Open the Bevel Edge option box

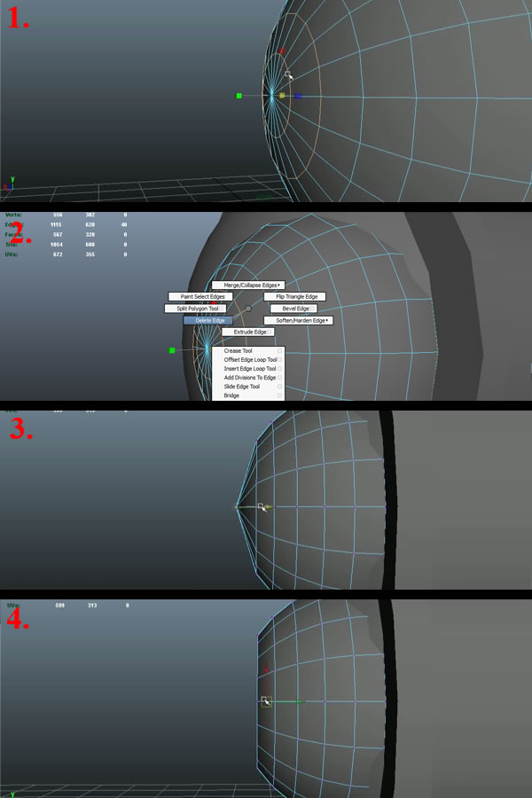point(313,309)
